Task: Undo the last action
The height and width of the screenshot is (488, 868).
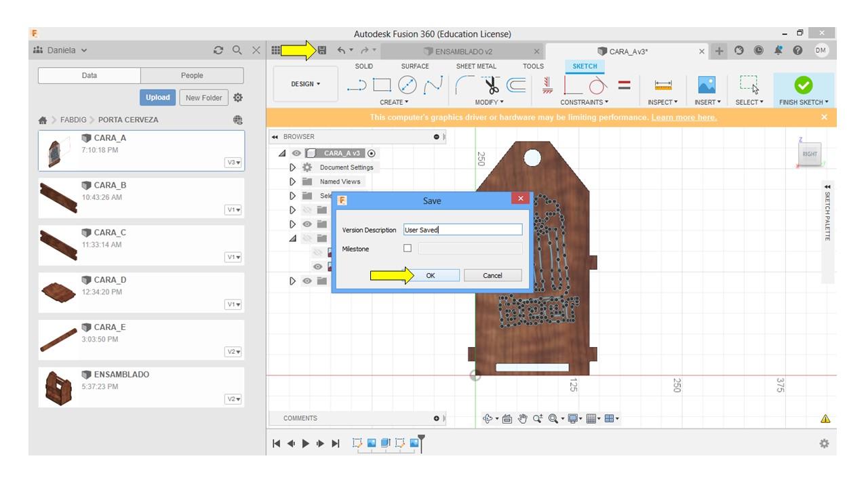Action: 341,50
